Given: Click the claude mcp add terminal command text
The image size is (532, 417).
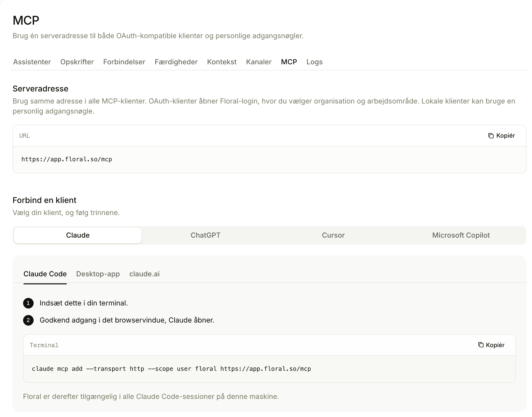Looking at the screenshot, I should click(x=171, y=369).
